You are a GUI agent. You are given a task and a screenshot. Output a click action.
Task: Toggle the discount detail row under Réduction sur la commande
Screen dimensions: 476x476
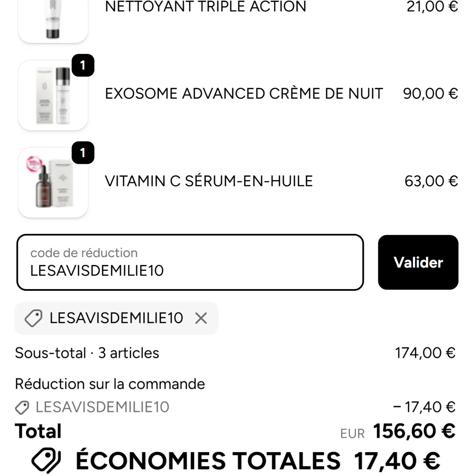(102, 407)
